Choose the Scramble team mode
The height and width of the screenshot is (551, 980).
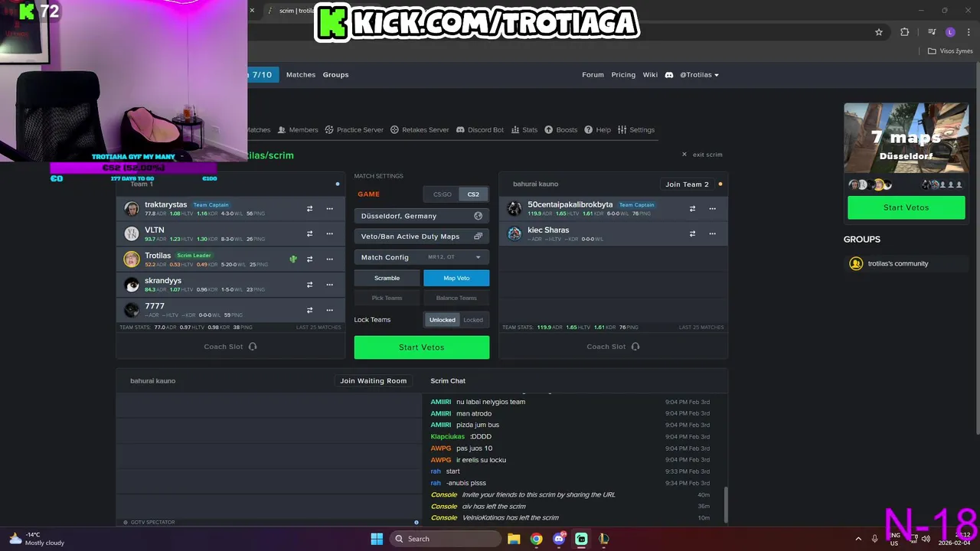click(387, 278)
